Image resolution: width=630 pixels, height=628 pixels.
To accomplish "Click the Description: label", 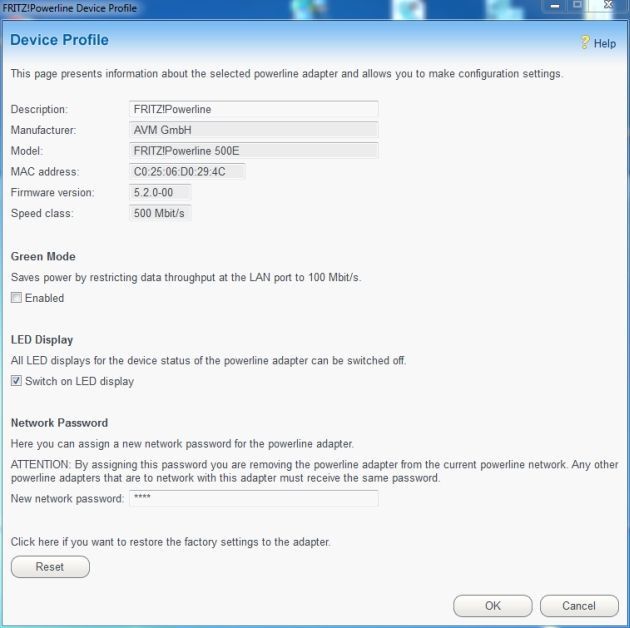I will pos(39,109).
